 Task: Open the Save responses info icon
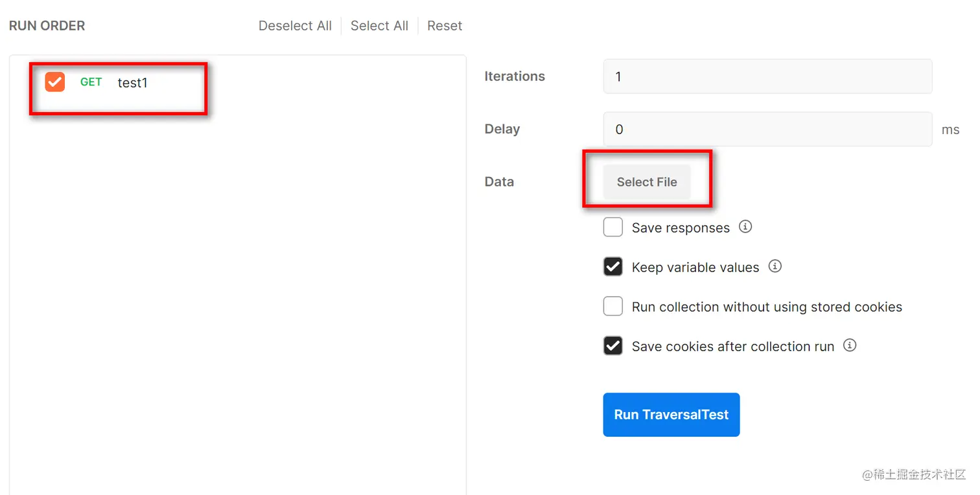745,227
